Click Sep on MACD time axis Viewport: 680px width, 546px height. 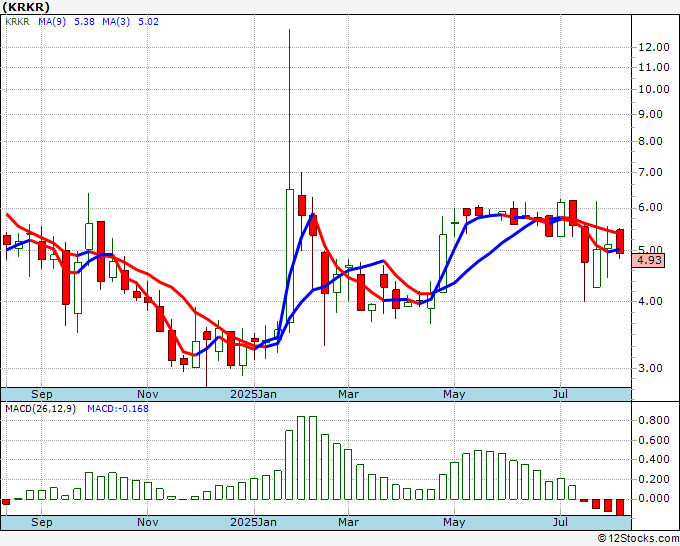[42, 522]
